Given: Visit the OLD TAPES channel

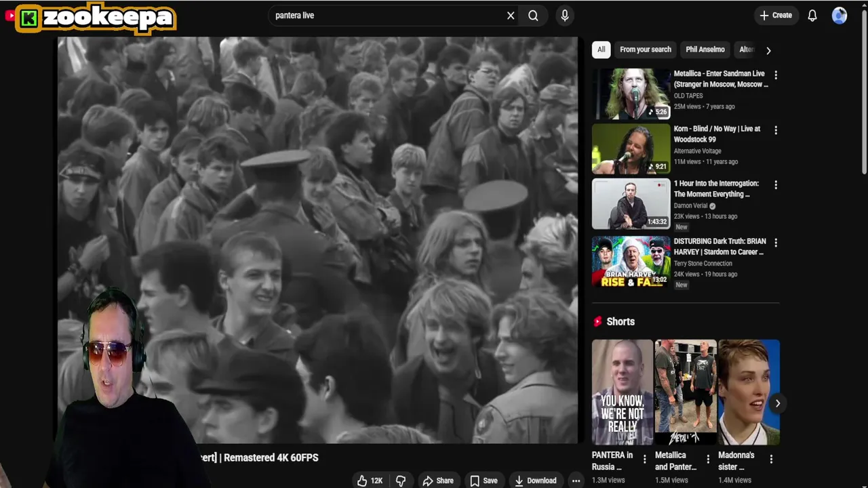Looking at the screenshot, I should pyautogui.click(x=688, y=96).
